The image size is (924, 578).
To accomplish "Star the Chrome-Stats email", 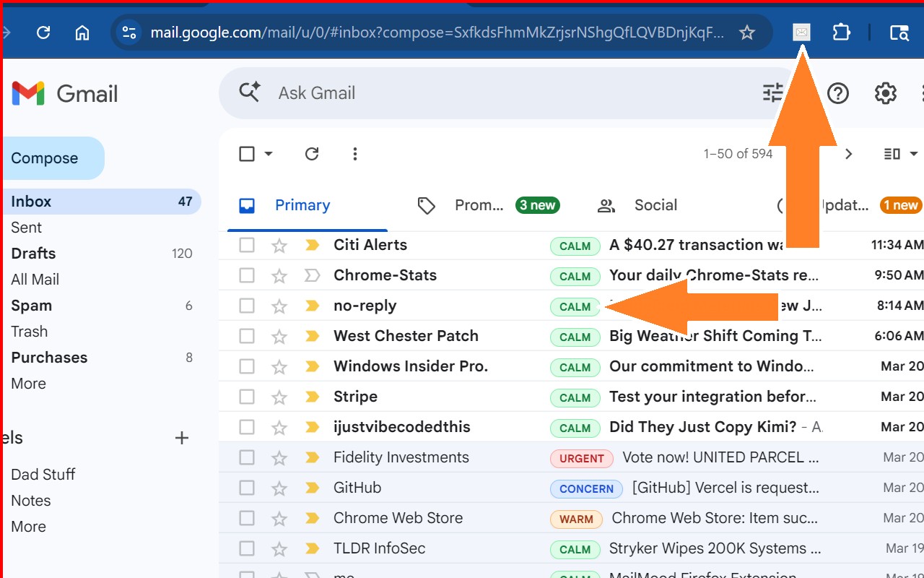I will point(279,276).
